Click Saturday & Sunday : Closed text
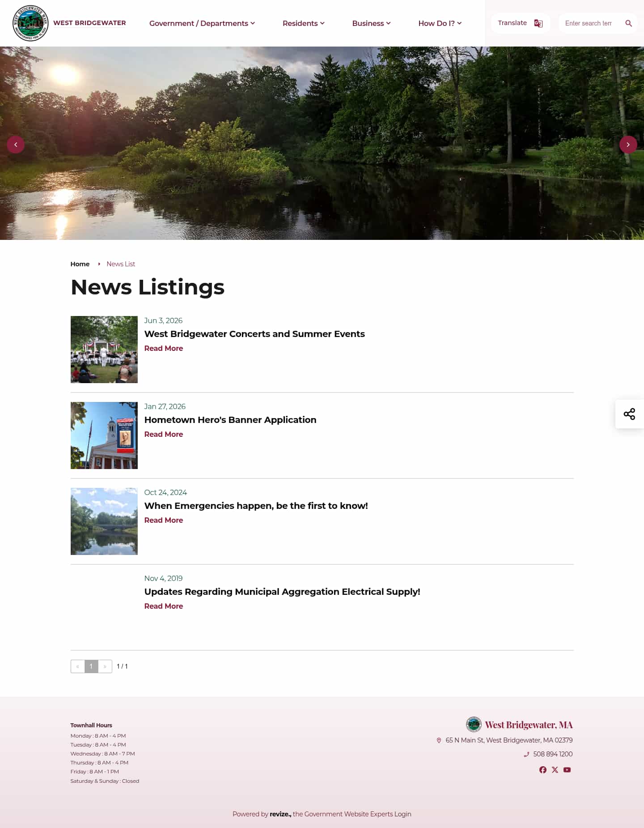 pos(105,781)
